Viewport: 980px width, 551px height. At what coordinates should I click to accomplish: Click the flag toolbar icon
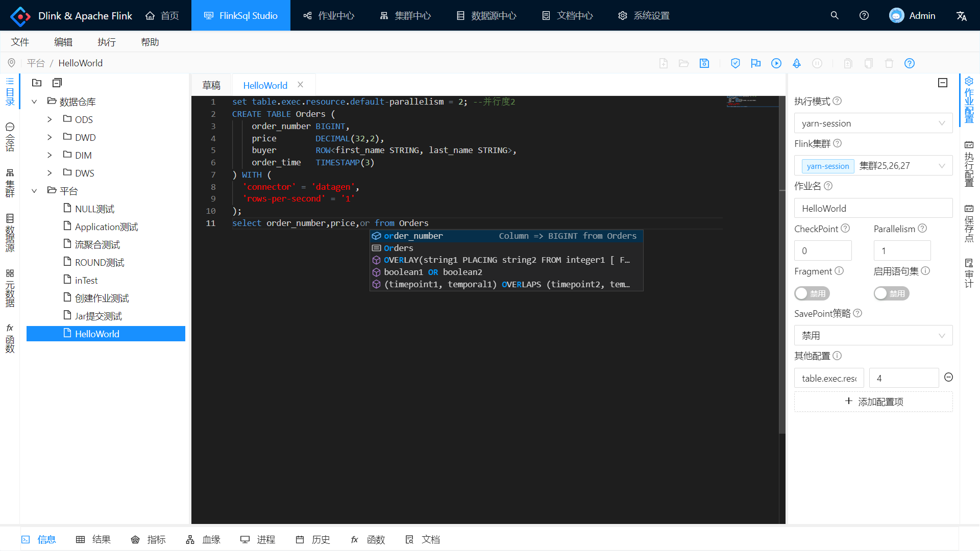click(755, 63)
